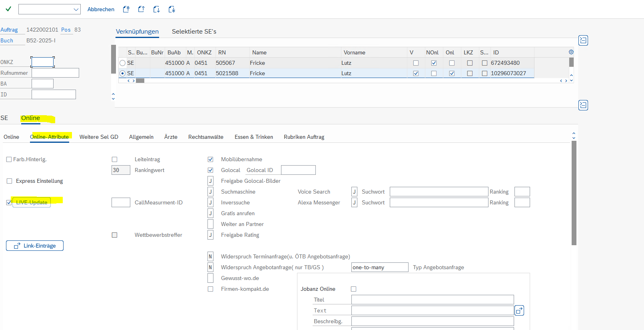Click the upper panel toggle icon right of table
This screenshot has width=644, height=330.
[x=583, y=40]
